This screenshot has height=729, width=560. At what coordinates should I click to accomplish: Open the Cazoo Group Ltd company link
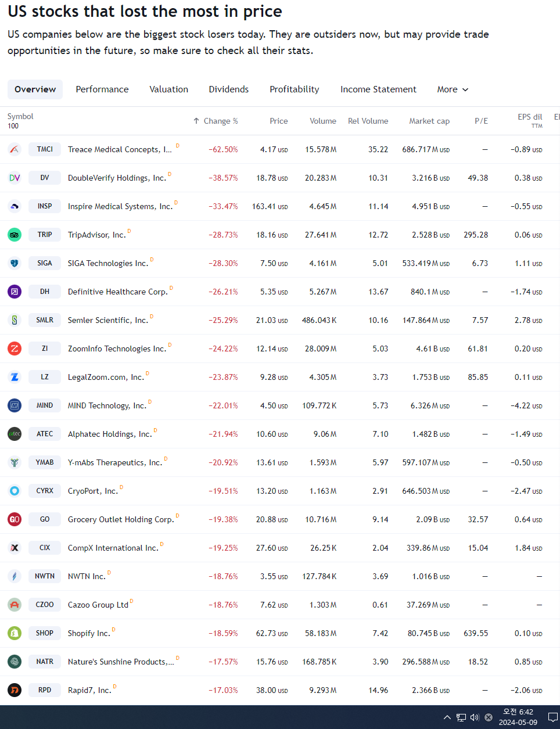98,605
